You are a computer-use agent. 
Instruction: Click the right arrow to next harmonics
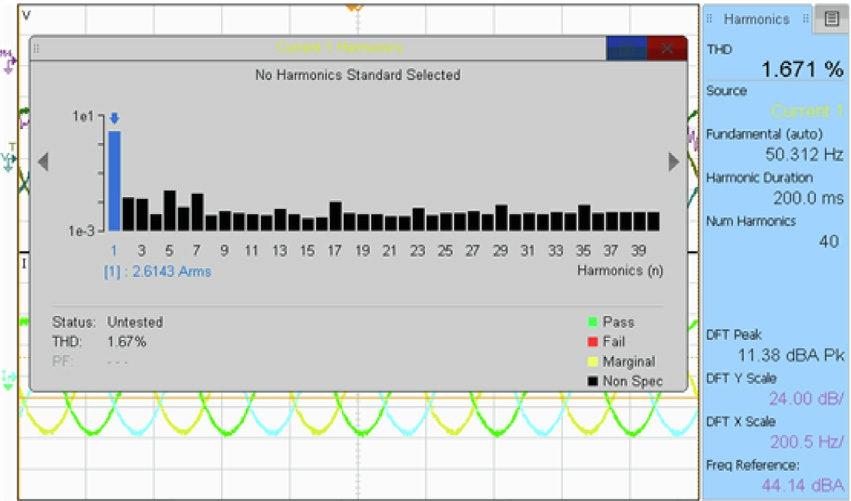click(674, 162)
